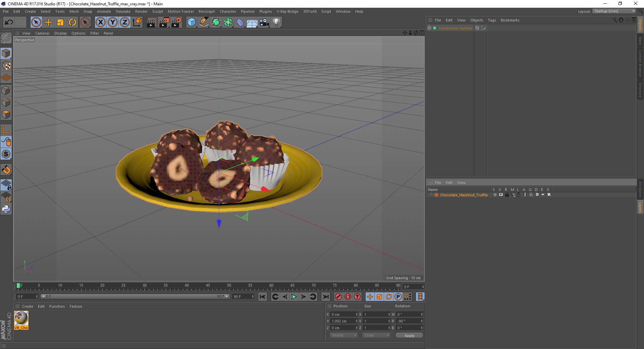Click stepper on end frame 90 F field
Viewport: 644px width, 349px height.
tap(253, 297)
